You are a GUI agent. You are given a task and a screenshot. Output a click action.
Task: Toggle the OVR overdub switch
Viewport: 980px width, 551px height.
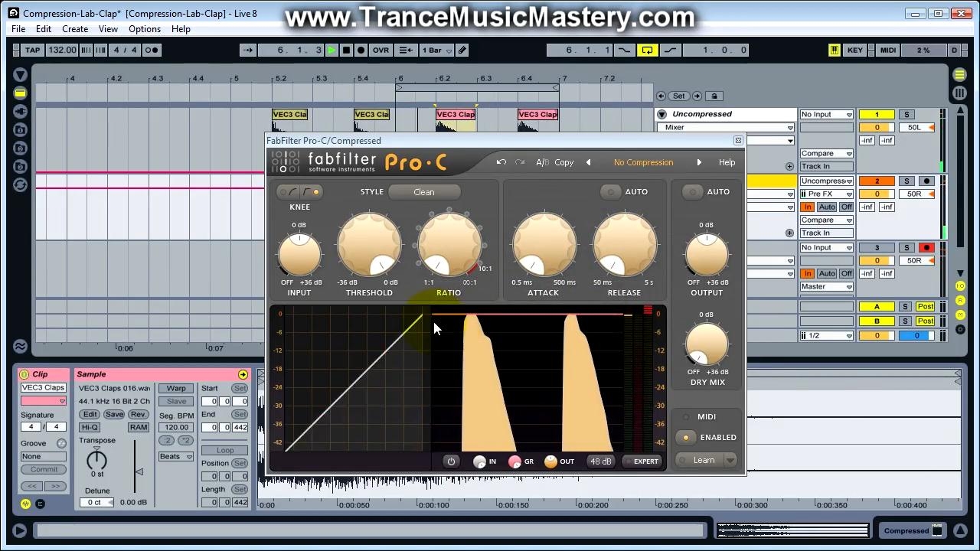pyautogui.click(x=381, y=51)
